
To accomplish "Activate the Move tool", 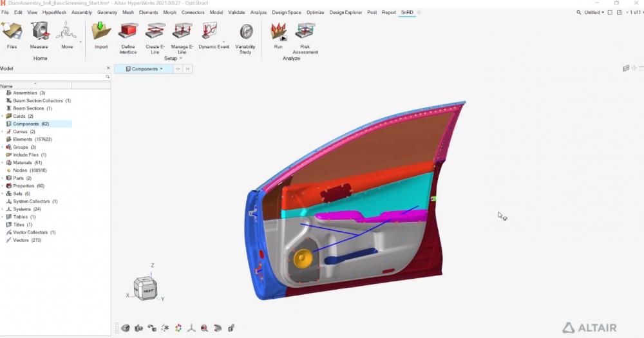I will point(67,35).
